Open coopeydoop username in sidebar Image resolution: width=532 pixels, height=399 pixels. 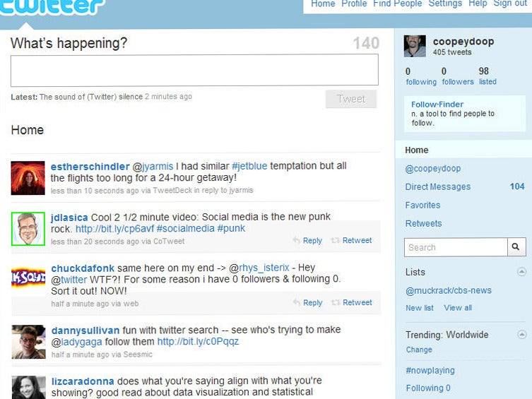(463, 42)
